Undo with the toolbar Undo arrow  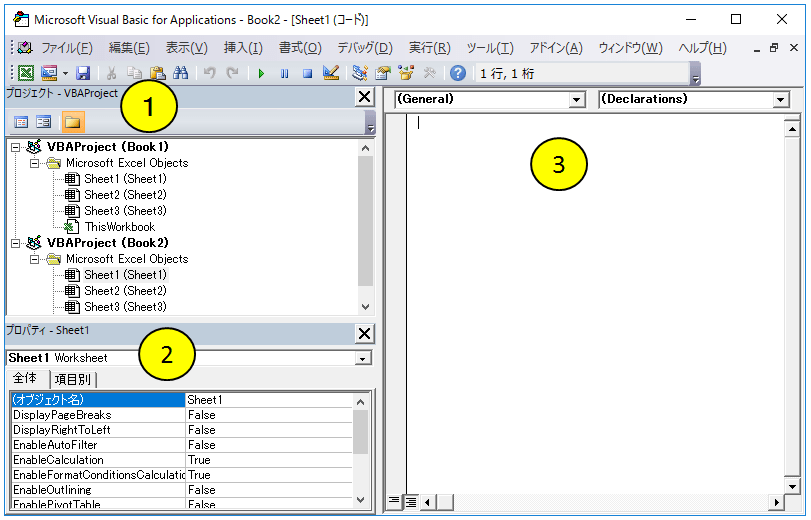click(209, 73)
